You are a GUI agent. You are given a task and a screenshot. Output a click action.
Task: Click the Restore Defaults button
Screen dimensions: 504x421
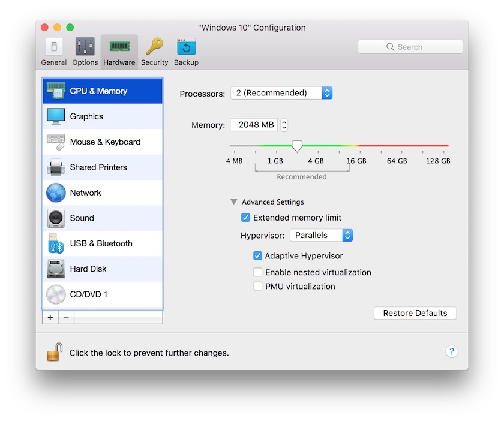[415, 313]
